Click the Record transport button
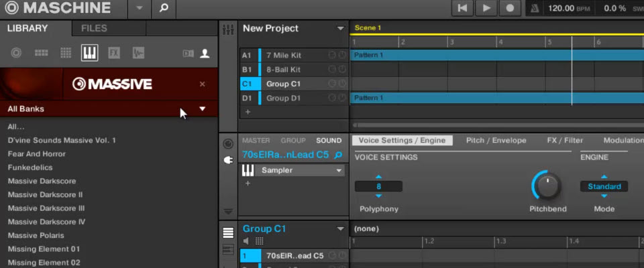The image size is (644, 268). point(510,8)
